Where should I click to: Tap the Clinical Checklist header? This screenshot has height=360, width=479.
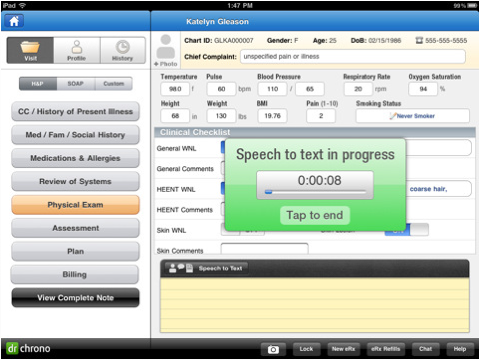coord(315,132)
